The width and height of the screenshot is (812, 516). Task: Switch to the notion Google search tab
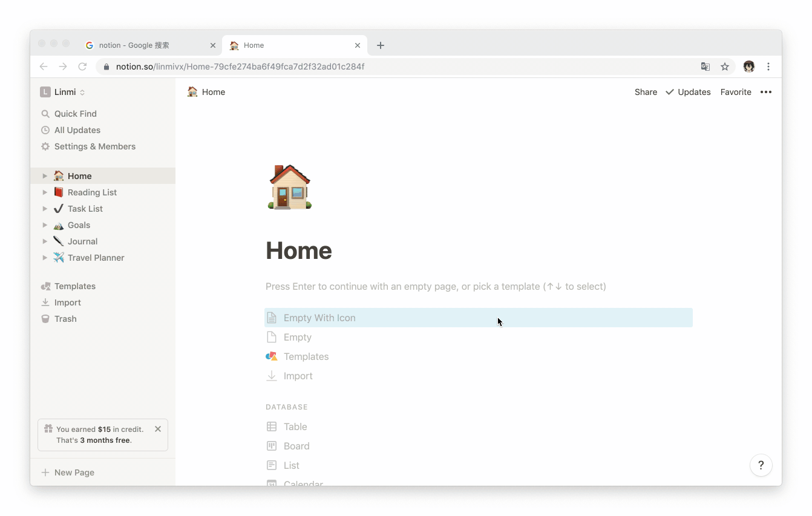(151, 45)
